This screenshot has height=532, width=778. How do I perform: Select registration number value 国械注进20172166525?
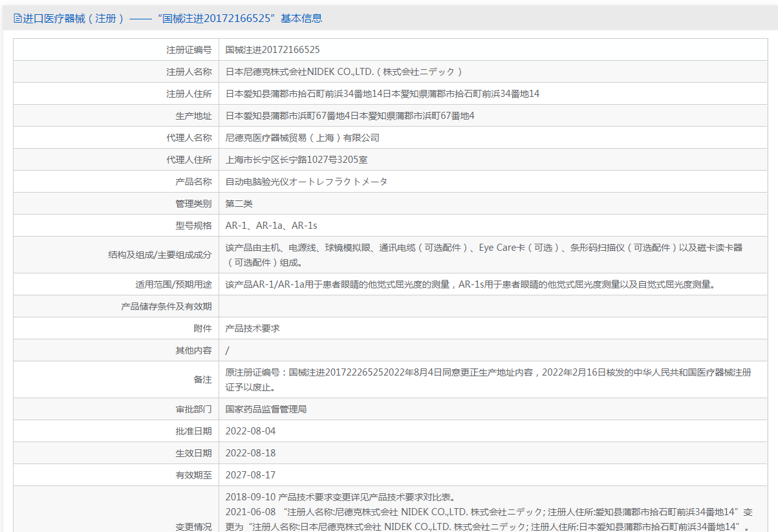[272, 50]
